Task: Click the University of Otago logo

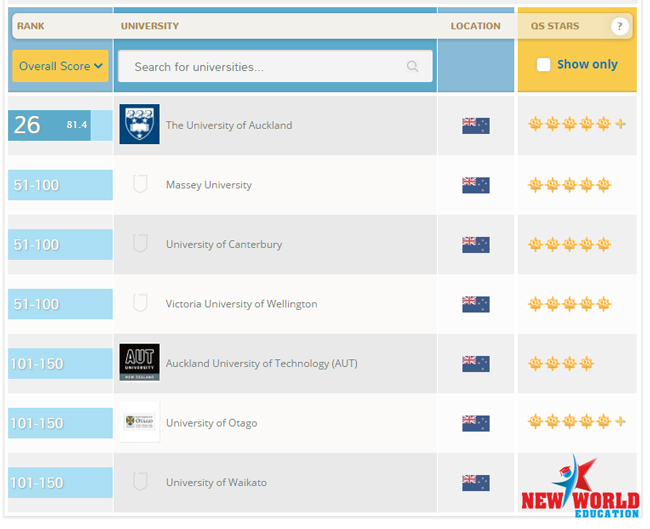Action: pos(140,422)
